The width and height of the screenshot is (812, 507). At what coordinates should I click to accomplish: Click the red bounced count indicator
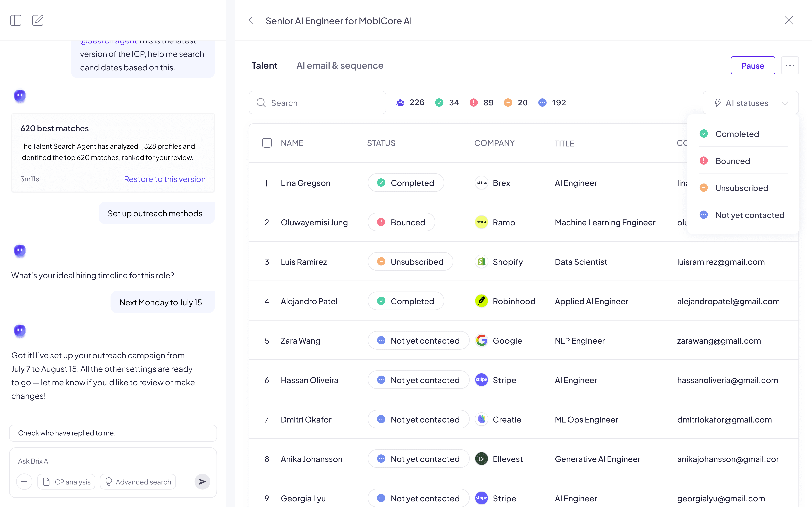tap(473, 103)
